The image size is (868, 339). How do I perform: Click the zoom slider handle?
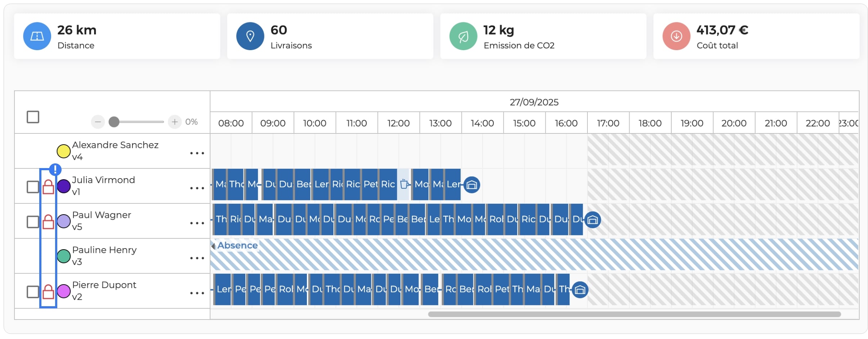114,122
